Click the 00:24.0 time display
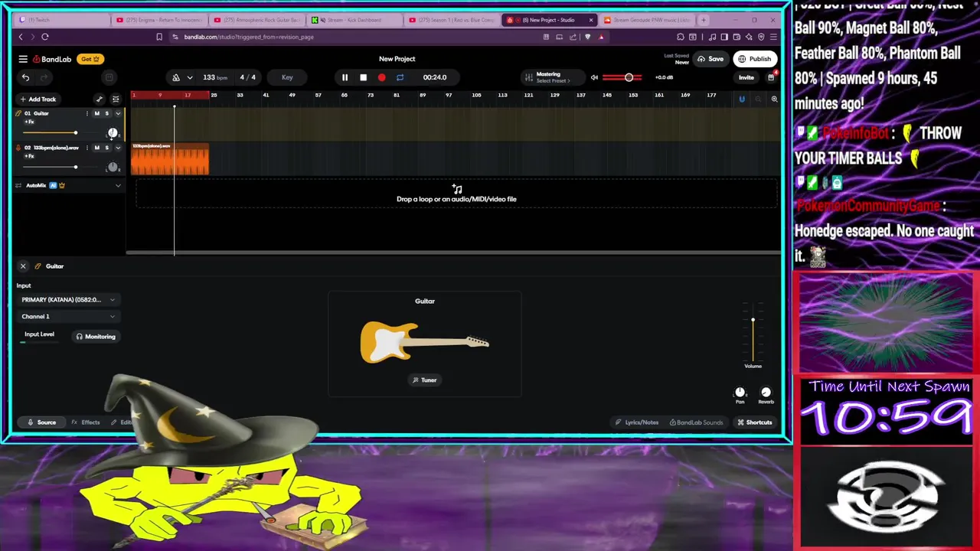Viewport: 980px width, 551px height. [x=435, y=77]
